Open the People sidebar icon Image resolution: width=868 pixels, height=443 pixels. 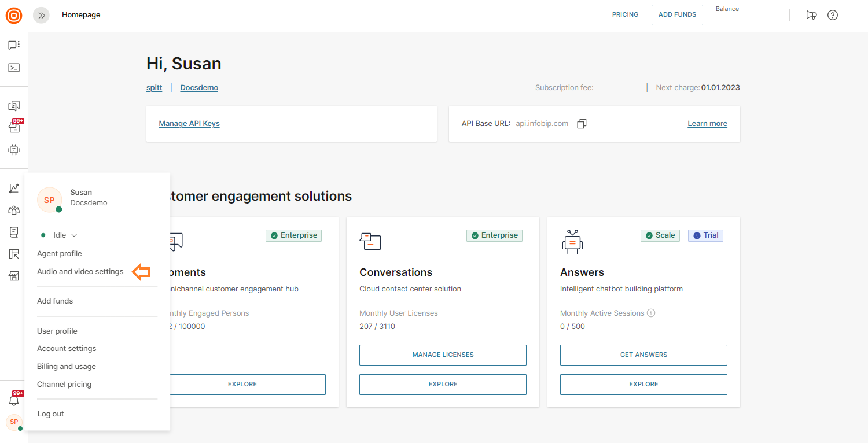coord(14,211)
